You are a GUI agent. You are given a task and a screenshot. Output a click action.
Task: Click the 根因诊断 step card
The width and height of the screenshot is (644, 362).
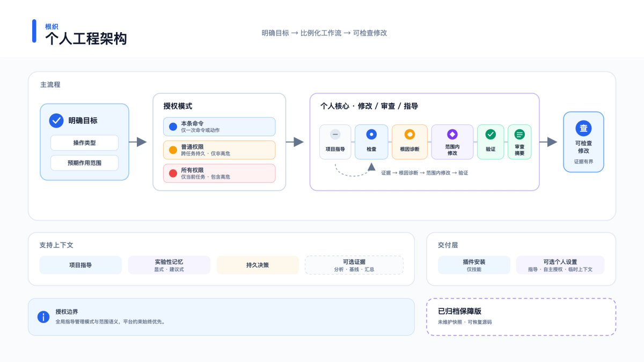tap(409, 142)
